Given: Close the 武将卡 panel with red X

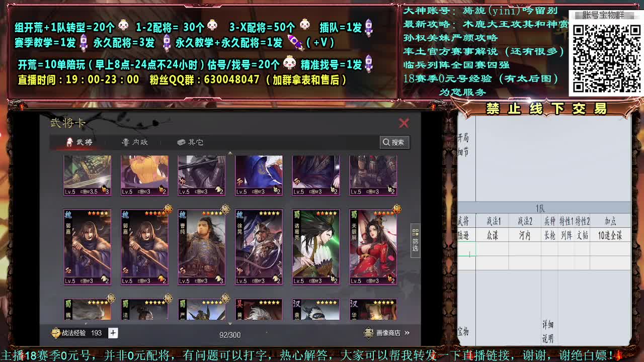Looking at the screenshot, I should pyautogui.click(x=404, y=123).
